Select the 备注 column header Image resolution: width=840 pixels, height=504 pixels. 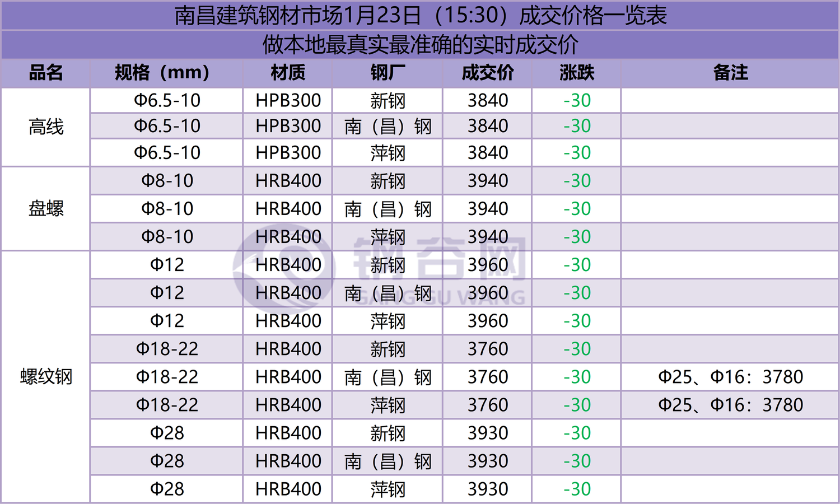tap(730, 73)
